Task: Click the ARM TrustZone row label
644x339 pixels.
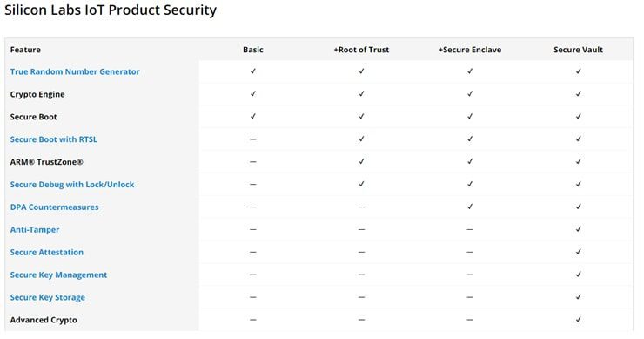Action: click(x=47, y=162)
